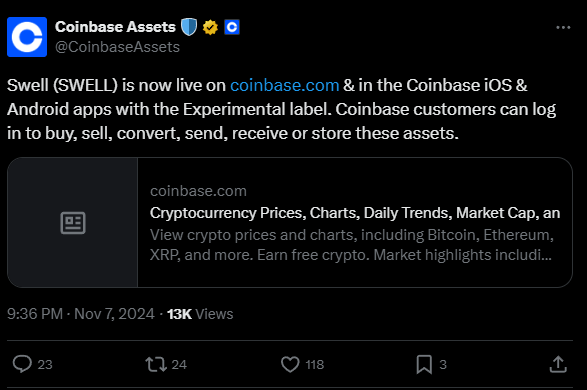Click the Coinbase Assets display name

pyautogui.click(x=115, y=27)
